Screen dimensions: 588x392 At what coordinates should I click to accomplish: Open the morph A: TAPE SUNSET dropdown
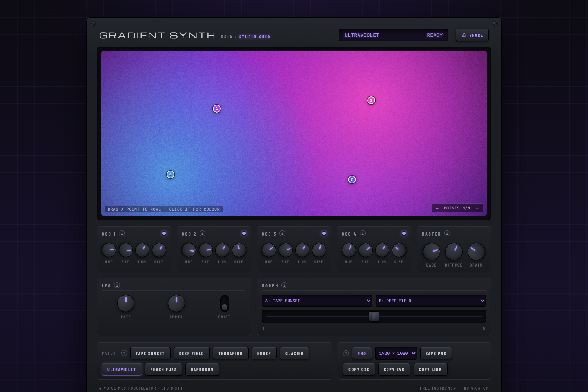click(x=317, y=301)
